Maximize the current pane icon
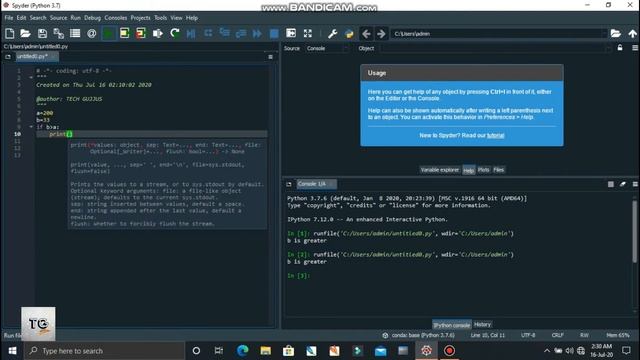 click(x=291, y=33)
